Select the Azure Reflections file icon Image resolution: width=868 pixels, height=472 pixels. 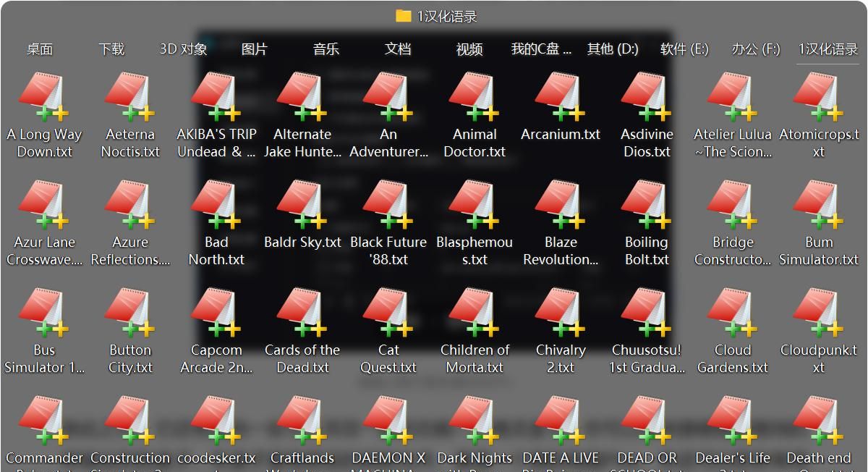click(130, 204)
